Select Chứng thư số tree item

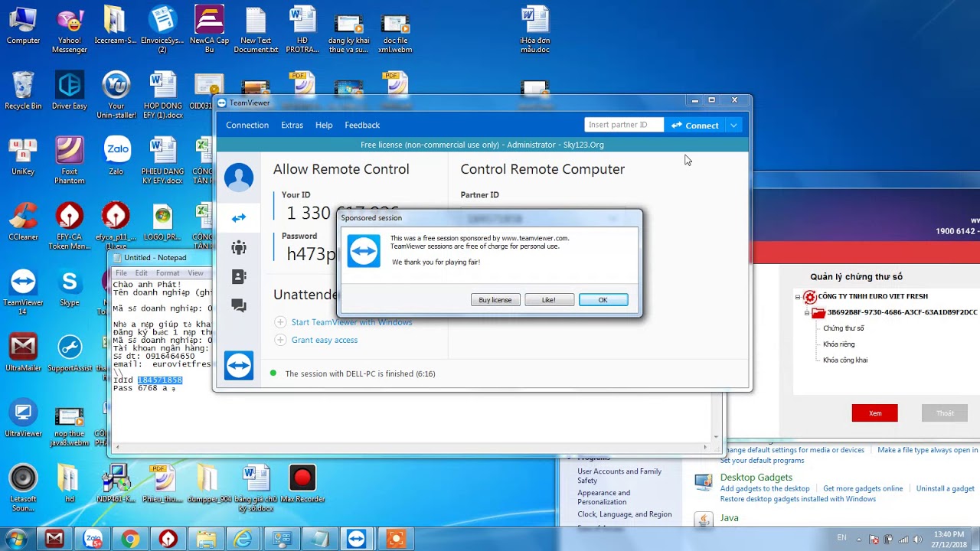tap(844, 328)
